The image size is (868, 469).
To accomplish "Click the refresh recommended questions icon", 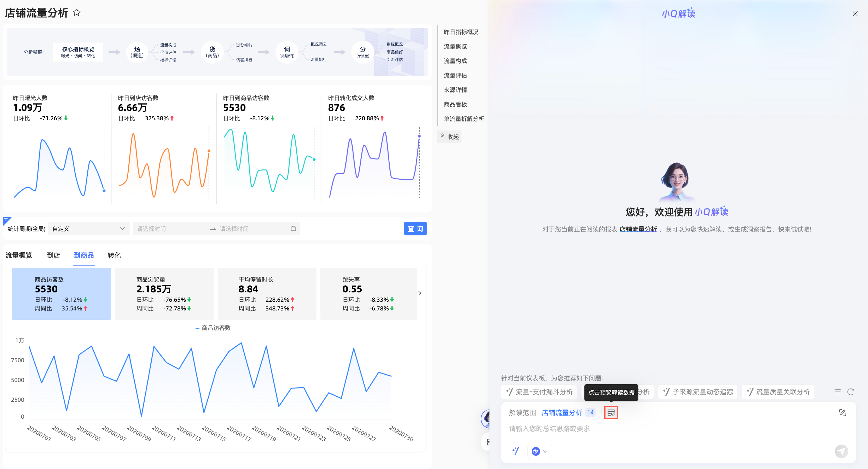I will 851,392.
